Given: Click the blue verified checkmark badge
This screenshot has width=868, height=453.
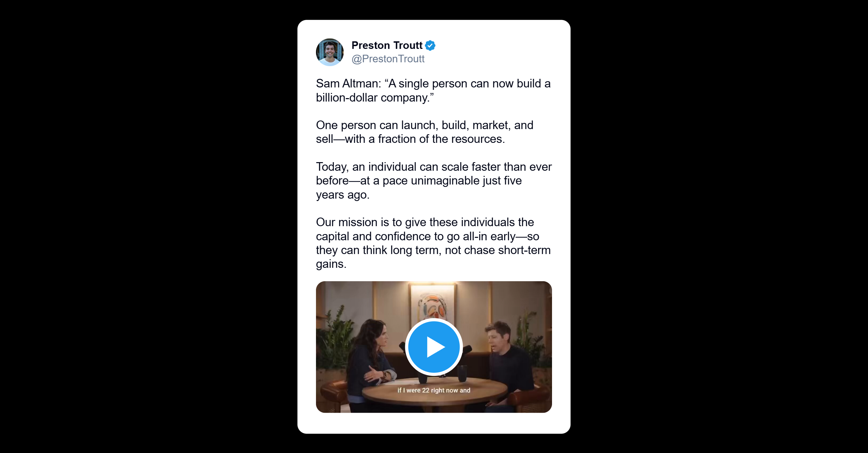Looking at the screenshot, I should (430, 45).
